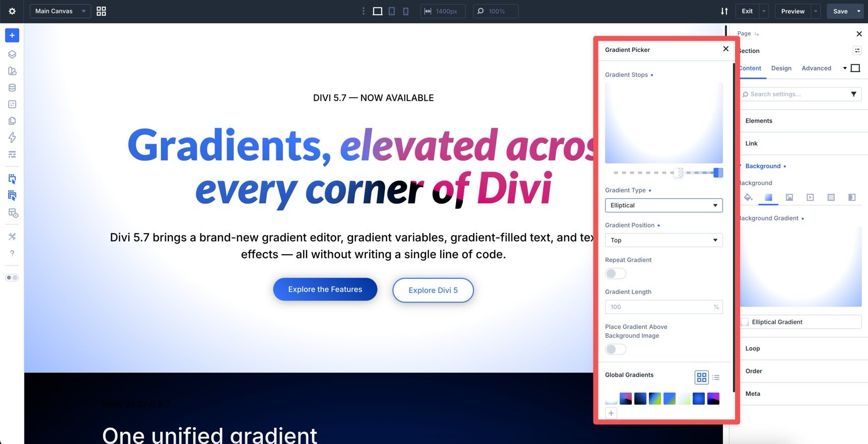Select the background pattern tab icon

[x=831, y=197]
